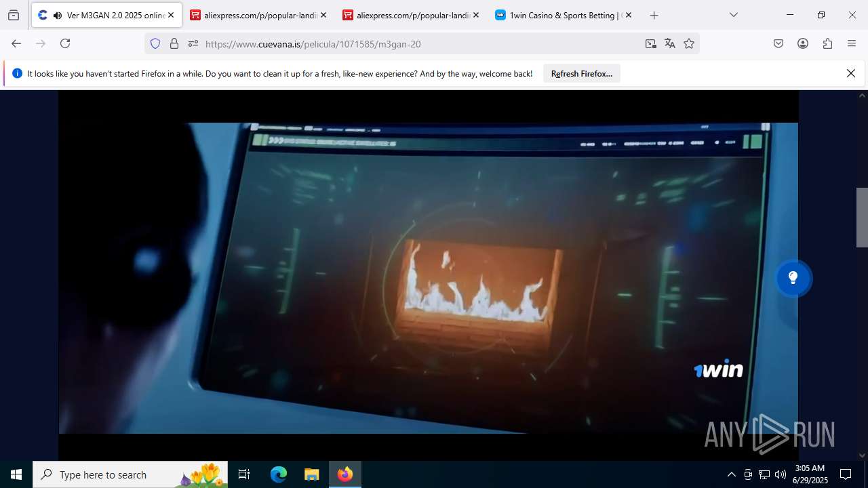The image size is (868, 488).
Task: Open Save to Pocket icon
Action: tap(778, 43)
